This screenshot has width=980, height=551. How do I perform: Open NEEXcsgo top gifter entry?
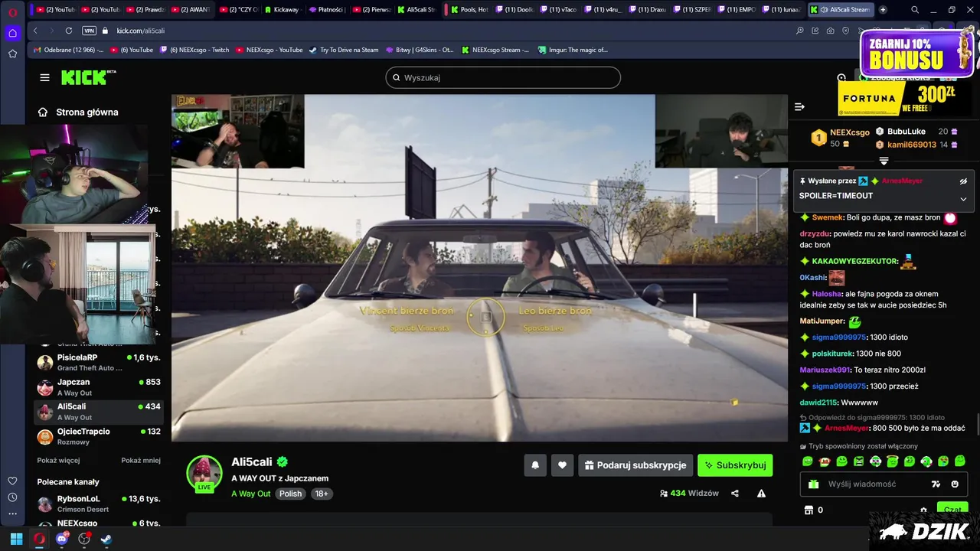tap(840, 138)
